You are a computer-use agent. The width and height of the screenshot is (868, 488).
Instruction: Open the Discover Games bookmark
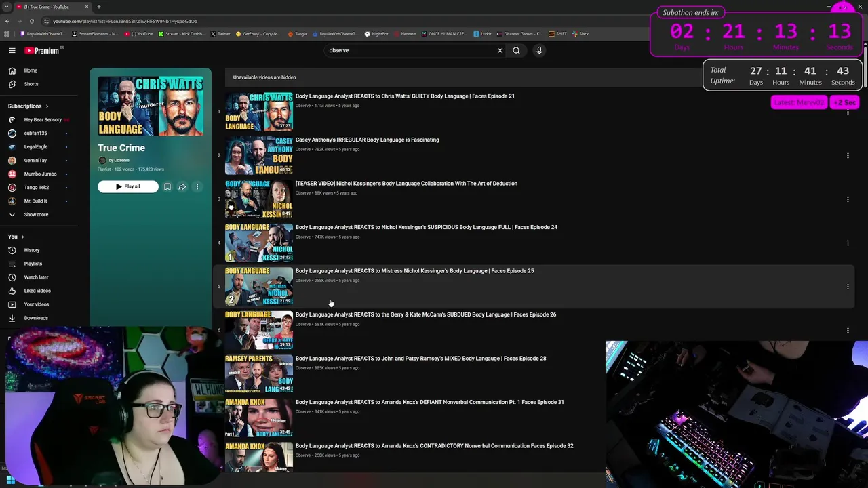click(520, 33)
